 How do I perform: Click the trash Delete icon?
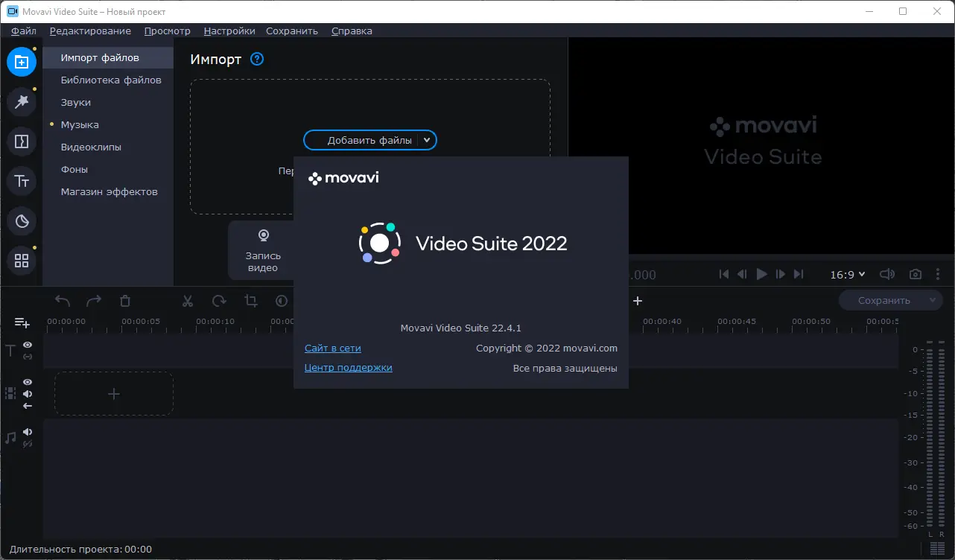coord(125,301)
